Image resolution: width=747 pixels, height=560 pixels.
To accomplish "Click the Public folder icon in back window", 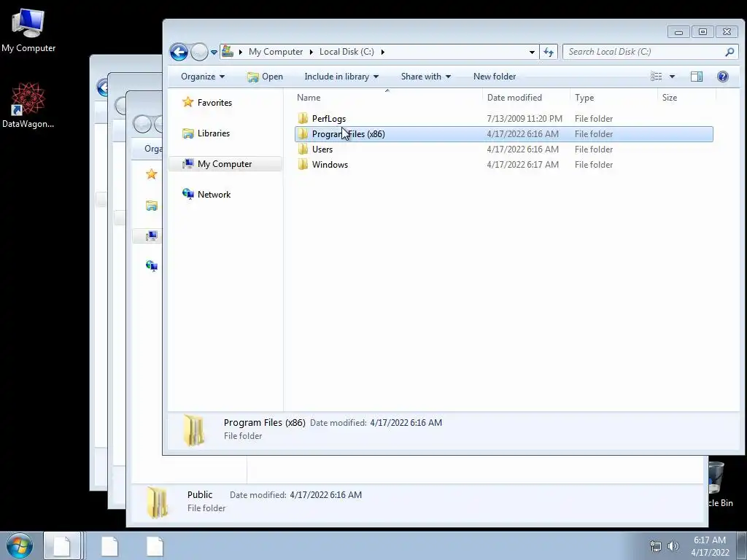I will tap(157, 502).
